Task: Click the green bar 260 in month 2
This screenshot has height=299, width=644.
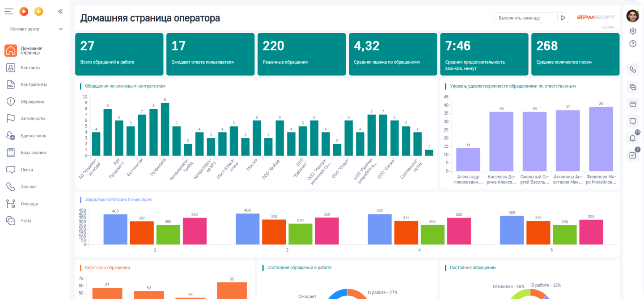Action: coord(168,235)
